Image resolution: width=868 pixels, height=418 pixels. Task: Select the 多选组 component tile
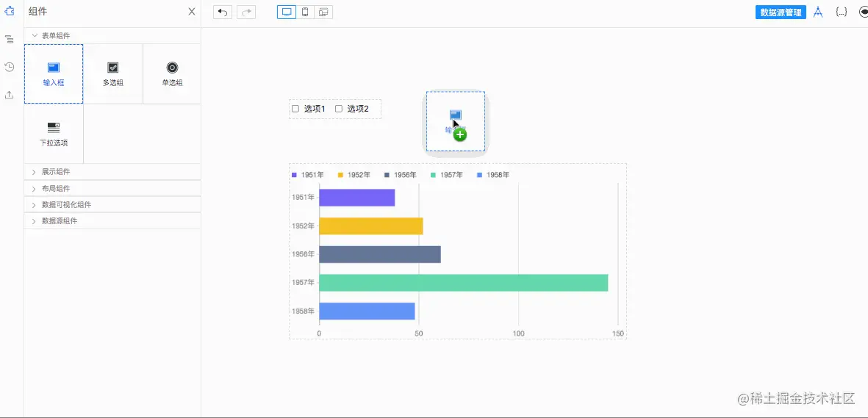click(x=113, y=74)
